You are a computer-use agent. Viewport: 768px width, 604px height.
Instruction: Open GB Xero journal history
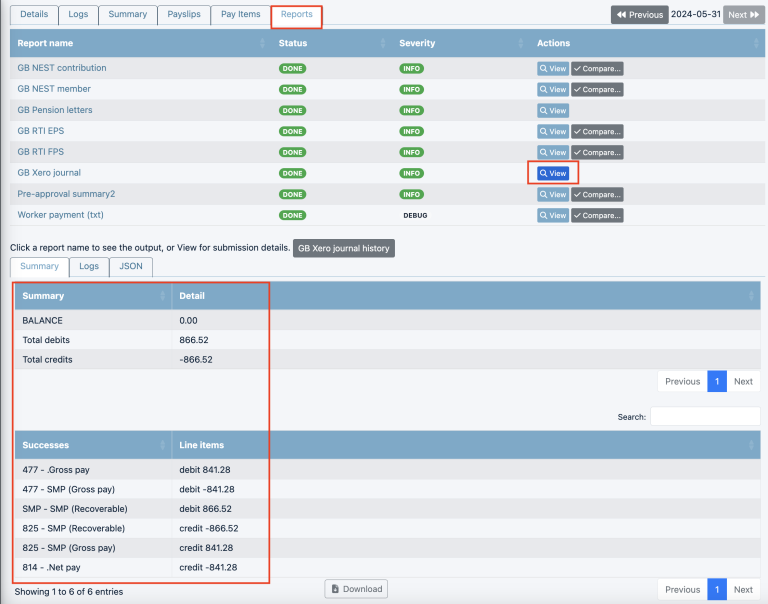click(343, 248)
